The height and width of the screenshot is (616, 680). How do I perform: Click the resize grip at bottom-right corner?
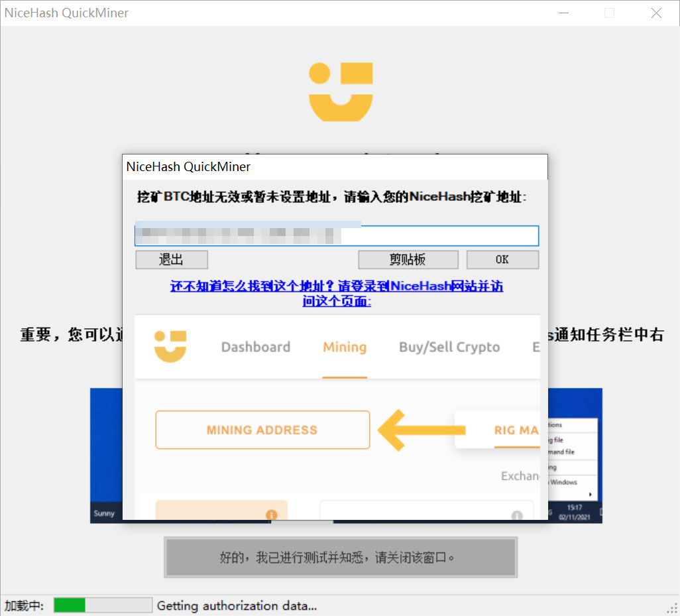coord(672,608)
